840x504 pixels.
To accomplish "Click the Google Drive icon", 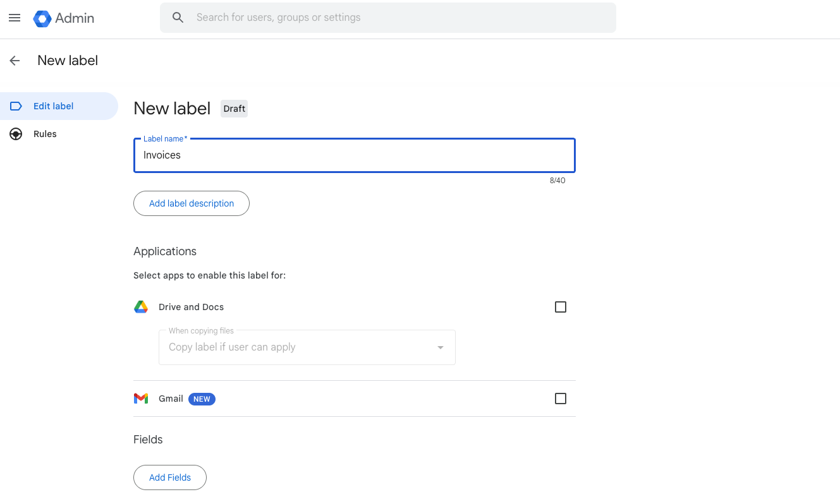I will pos(140,306).
